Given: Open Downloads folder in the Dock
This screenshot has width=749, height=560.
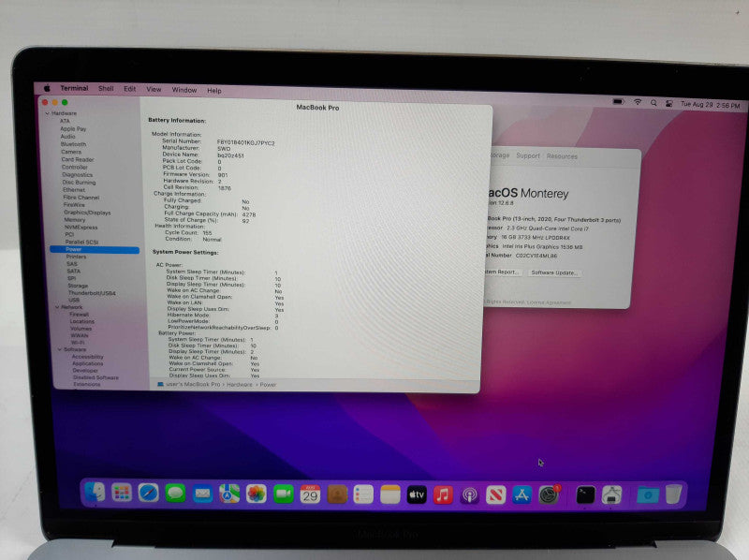Looking at the screenshot, I should (647, 495).
